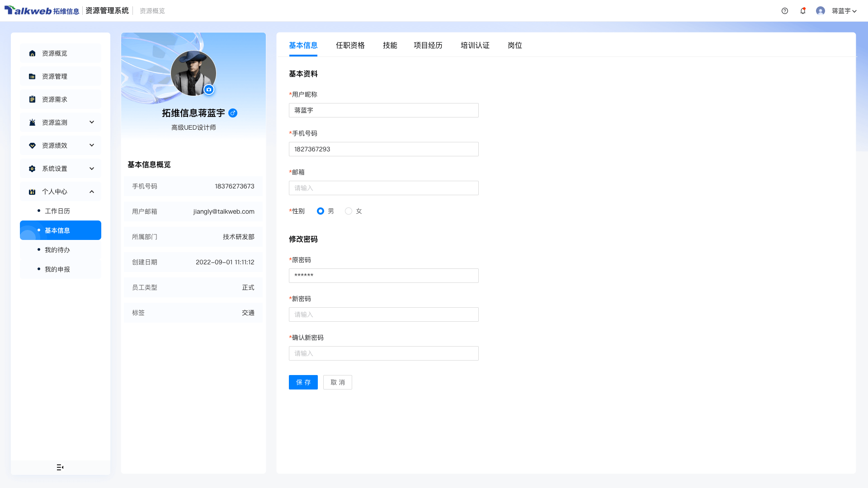Viewport: 868px width, 488px height.
Task: Collapse the sidebar using the bottom icon
Action: (x=60, y=467)
